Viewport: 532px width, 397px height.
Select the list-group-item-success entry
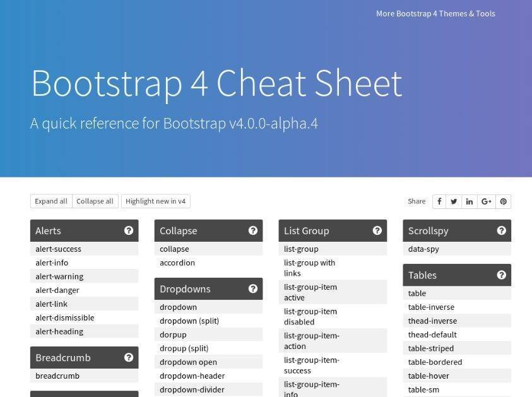[x=333, y=365]
